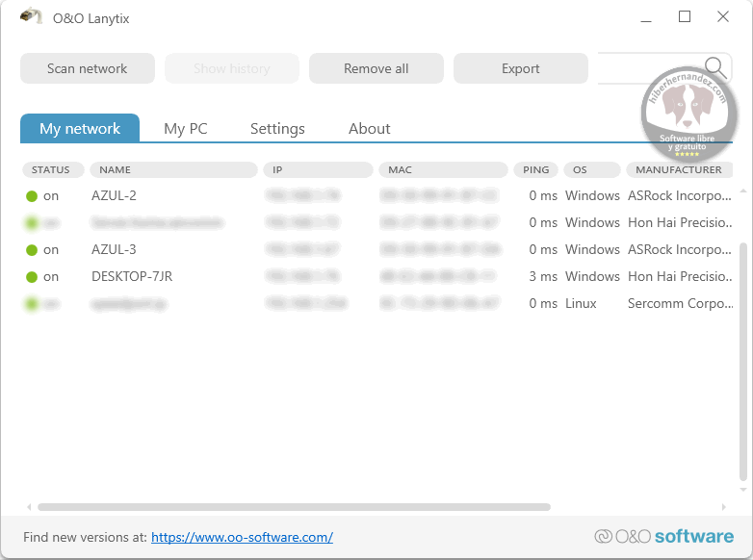Open the My PC tab
Image resolution: width=753 pixels, height=560 pixels.
coord(186,129)
